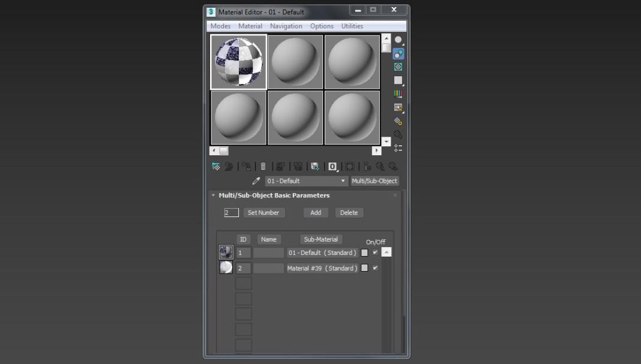Open the Options menu
The width and height of the screenshot is (641, 364).
322,26
